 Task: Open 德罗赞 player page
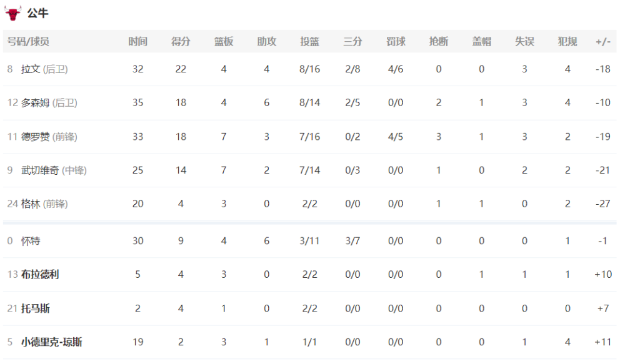click(36, 137)
